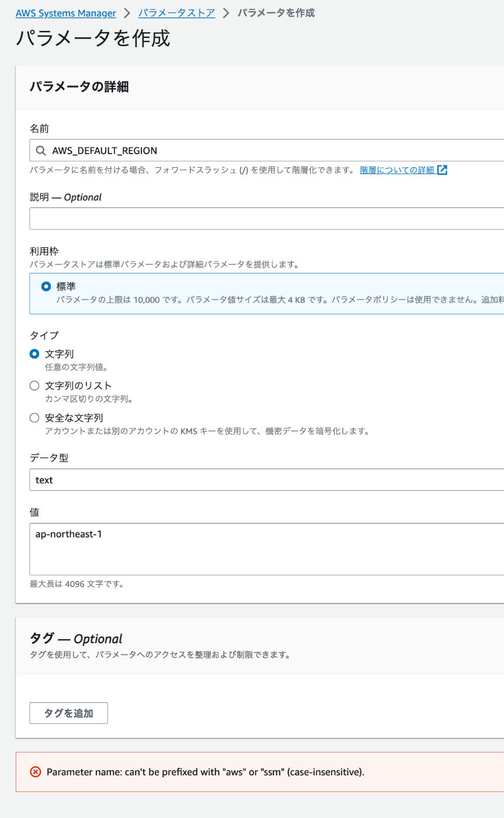Focus the データ型 field showing text
Viewport: 504px width, 818px height.
click(x=267, y=480)
